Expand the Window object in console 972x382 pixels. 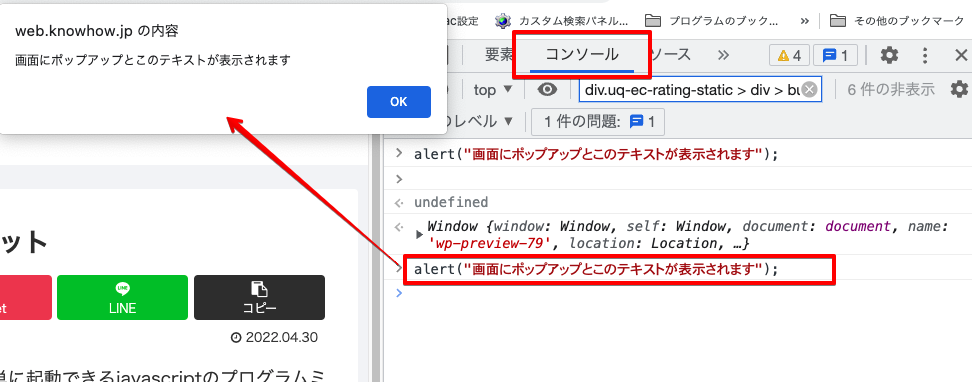pyautogui.click(x=419, y=235)
